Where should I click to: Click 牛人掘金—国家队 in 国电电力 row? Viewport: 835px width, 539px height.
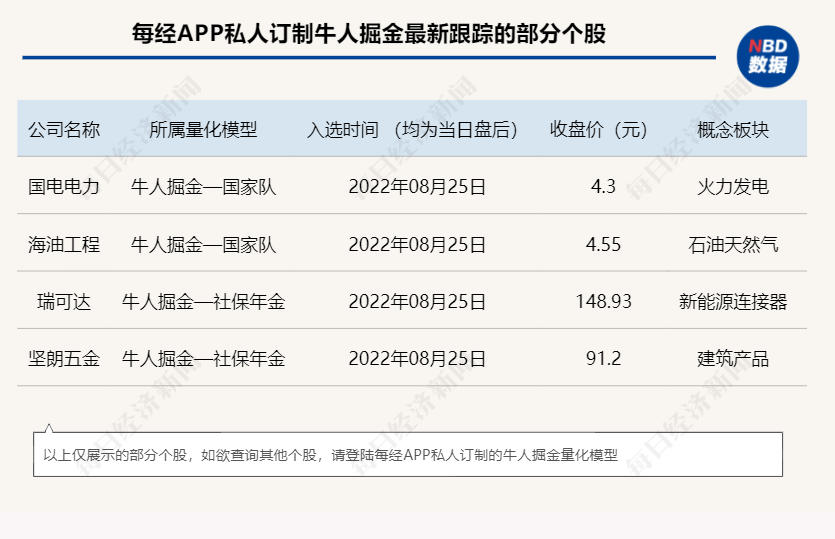click(x=203, y=186)
